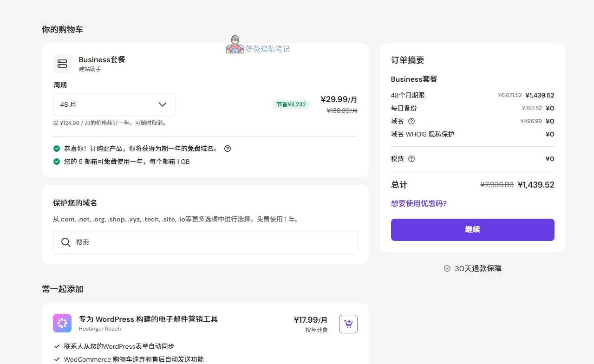Click green check icon beside 5 邮箱 message
The height and width of the screenshot is (364, 594).
tap(57, 162)
